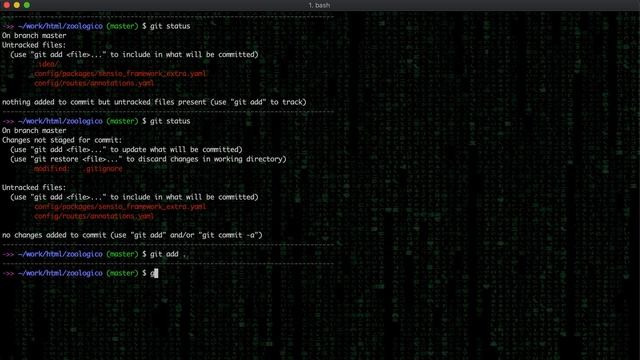This screenshot has width=640, height=360.
Task: Click "no changes added to commit" message
Action: coord(132,235)
